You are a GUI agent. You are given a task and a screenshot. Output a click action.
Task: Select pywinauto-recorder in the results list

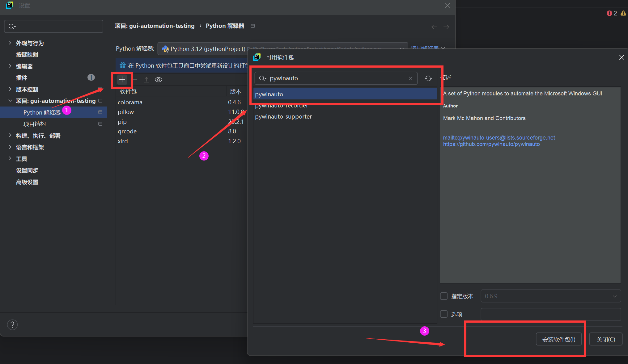click(x=345, y=105)
